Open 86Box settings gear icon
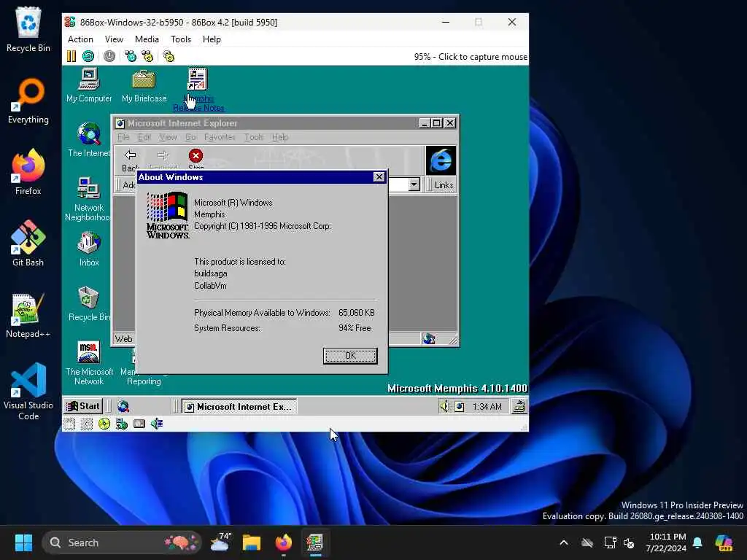Screen dimensions: 747x560 click(169, 56)
